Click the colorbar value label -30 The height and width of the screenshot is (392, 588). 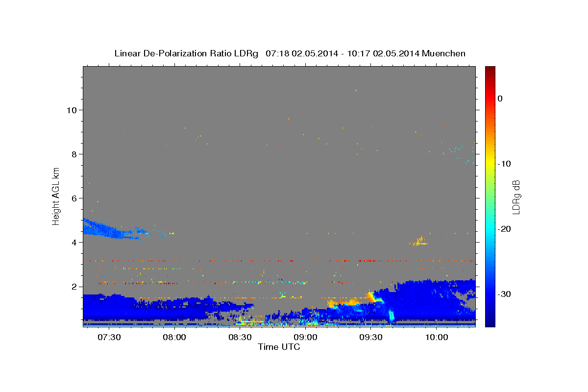(x=504, y=294)
